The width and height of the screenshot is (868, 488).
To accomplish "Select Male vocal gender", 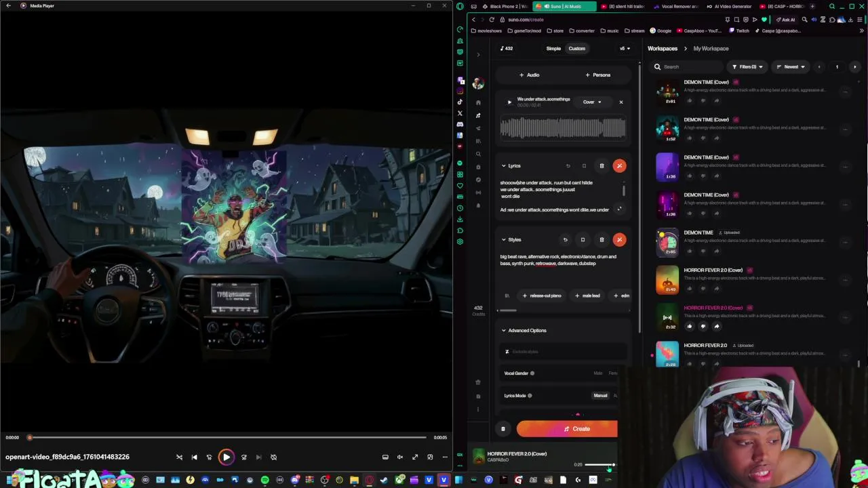I will pyautogui.click(x=597, y=373).
